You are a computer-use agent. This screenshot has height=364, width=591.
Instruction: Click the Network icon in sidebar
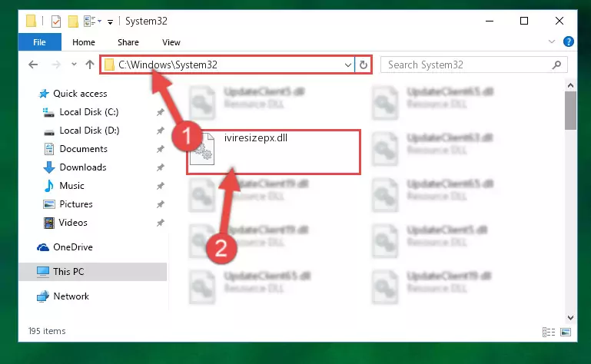(x=43, y=296)
